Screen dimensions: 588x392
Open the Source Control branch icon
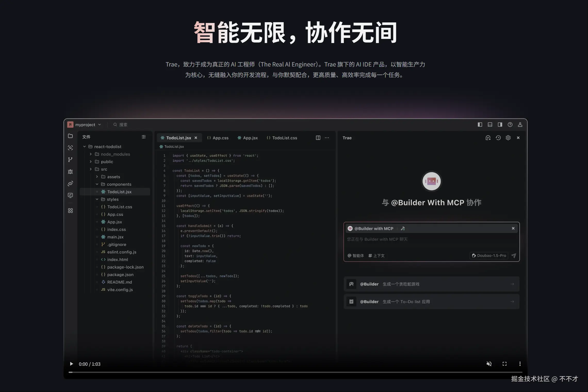70,160
